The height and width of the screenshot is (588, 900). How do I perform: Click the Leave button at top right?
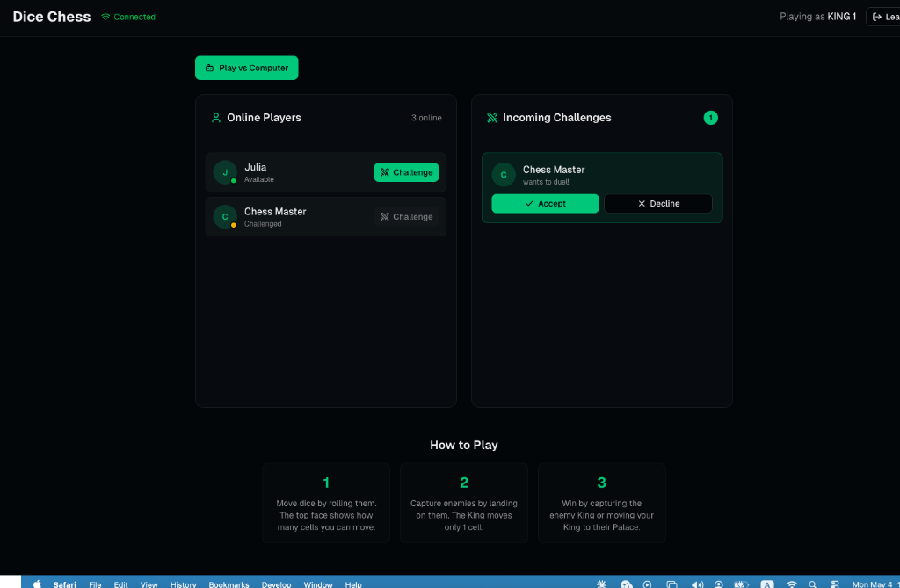[884, 17]
